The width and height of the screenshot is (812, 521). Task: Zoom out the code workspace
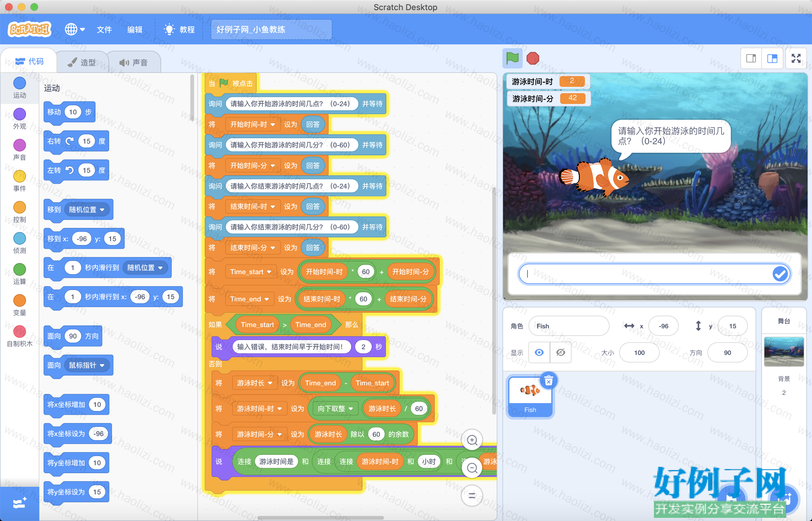[x=472, y=468]
